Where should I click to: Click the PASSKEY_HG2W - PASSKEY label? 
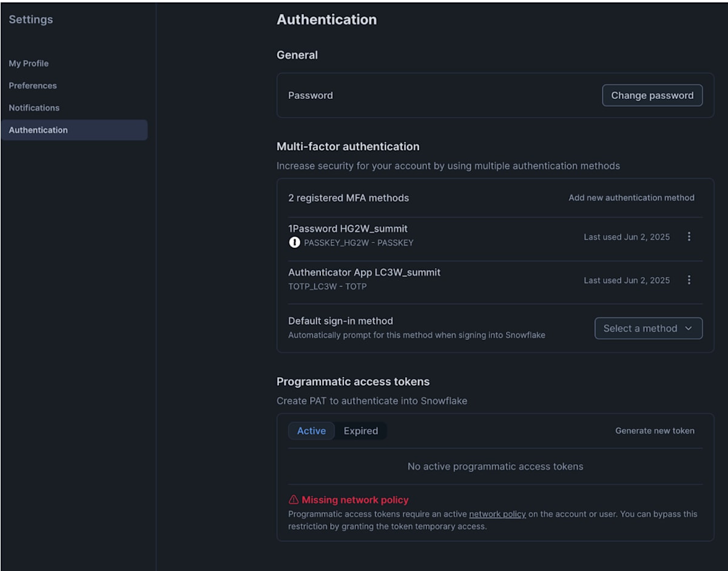359,242
